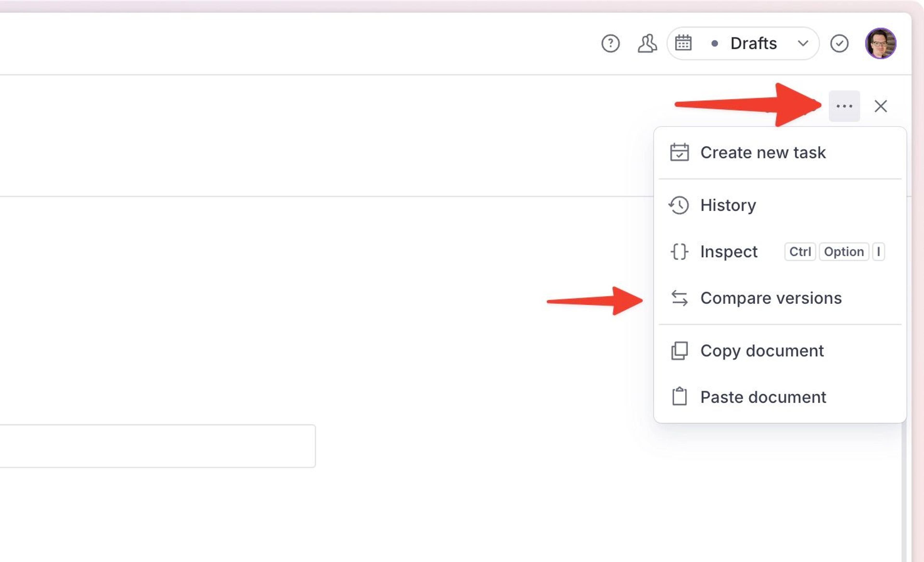Viewport: 924px width, 562px height.
Task: Open the tasks checkmark circle icon
Action: 839,44
